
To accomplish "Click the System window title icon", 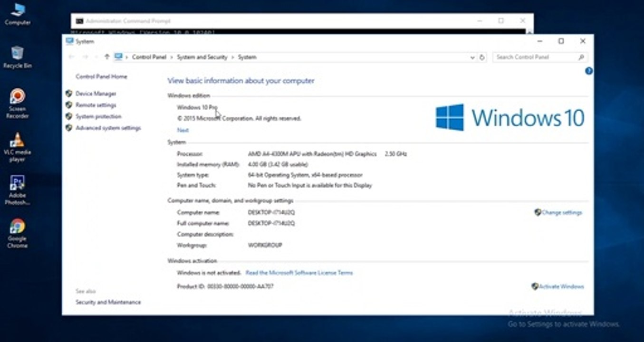I will [x=70, y=41].
